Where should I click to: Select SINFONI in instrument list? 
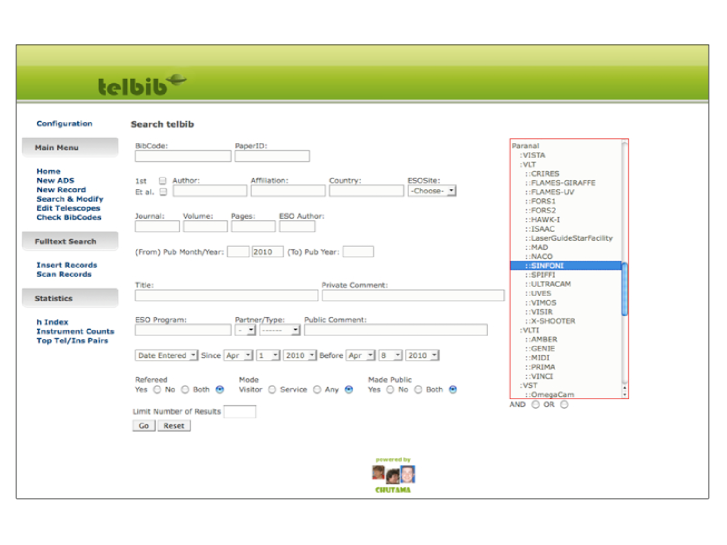coord(566,266)
